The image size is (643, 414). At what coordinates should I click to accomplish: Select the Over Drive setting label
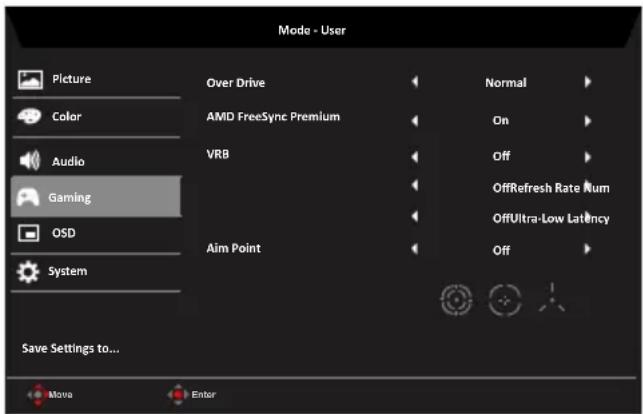pos(236,83)
